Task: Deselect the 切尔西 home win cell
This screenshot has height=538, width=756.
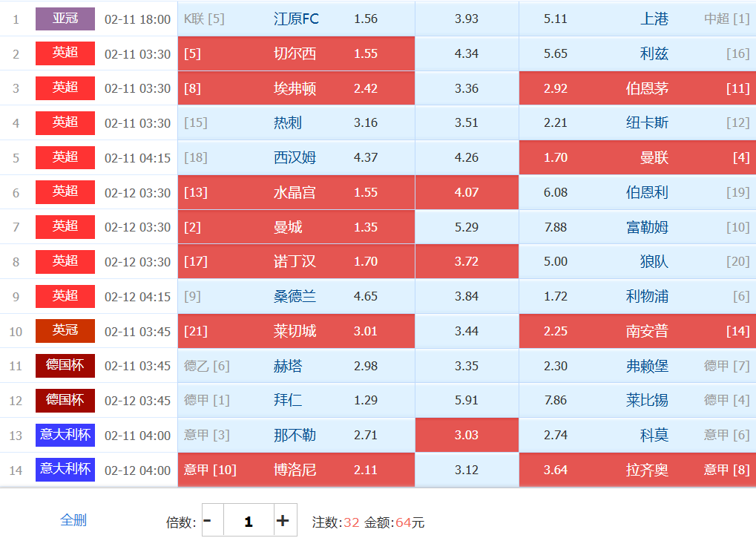Action: (x=296, y=53)
